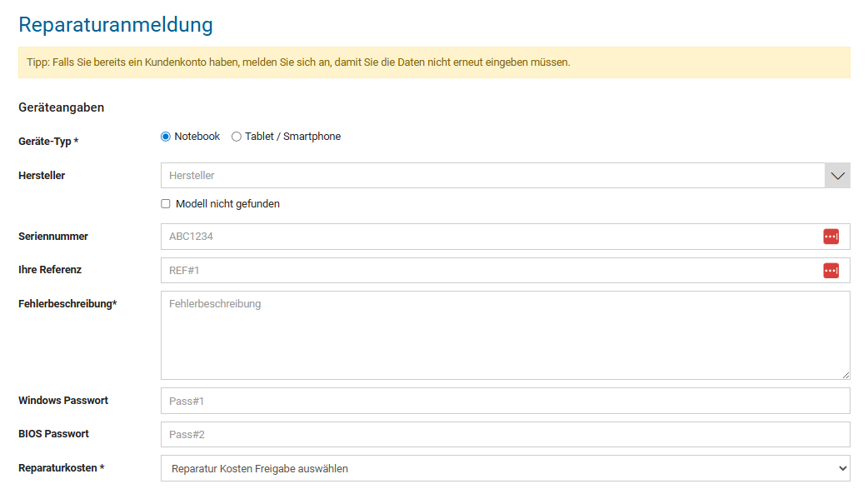Select the Notebook radio button
This screenshot has height=499, width=868.
coord(166,137)
